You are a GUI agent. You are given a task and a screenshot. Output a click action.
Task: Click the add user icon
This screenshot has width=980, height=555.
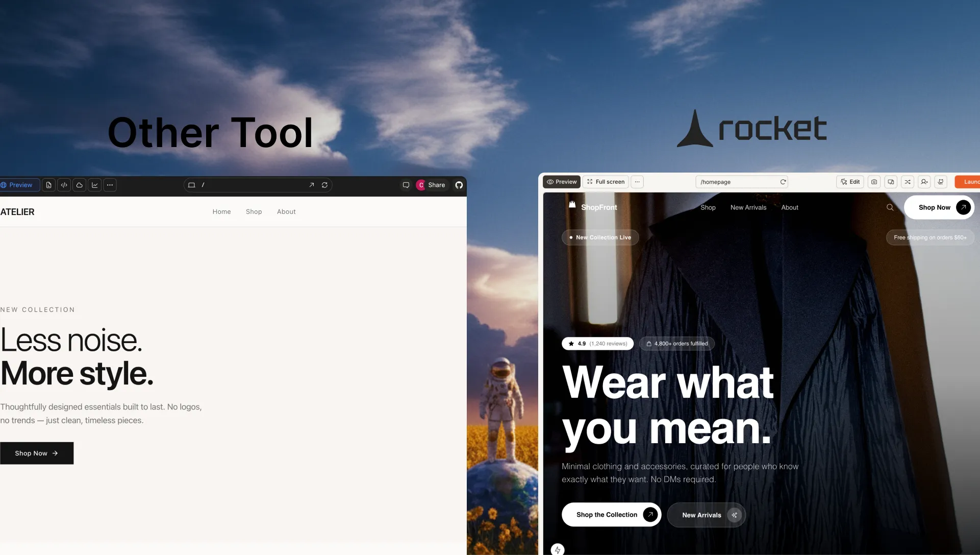coord(924,182)
